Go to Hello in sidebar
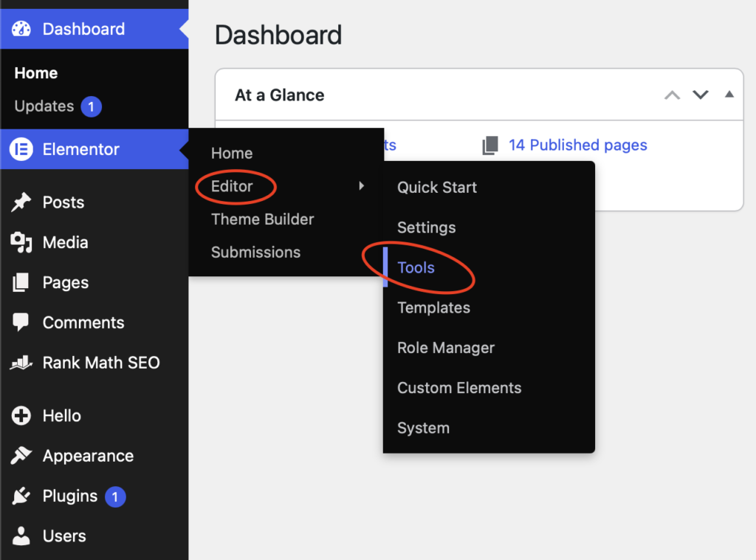This screenshot has width=756, height=560. point(62,416)
